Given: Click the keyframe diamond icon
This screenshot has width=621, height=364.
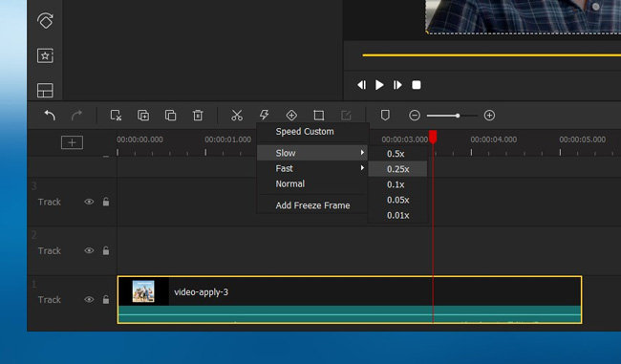Looking at the screenshot, I should tap(291, 116).
